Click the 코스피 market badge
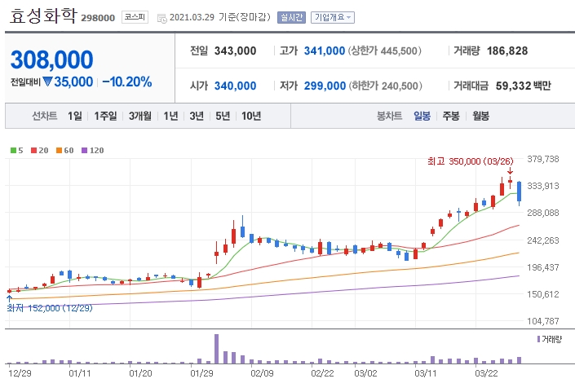 click(x=135, y=17)
